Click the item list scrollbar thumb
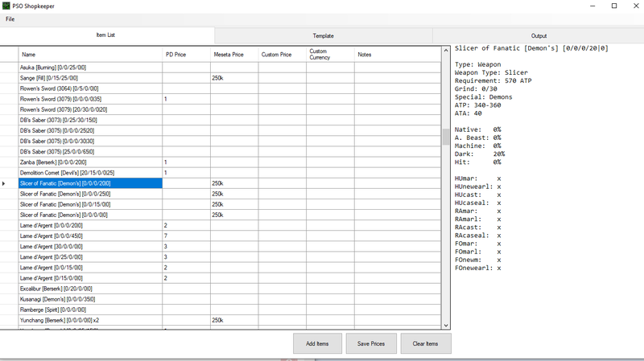This screenshot has height=361, width=644. pos(446,137)
